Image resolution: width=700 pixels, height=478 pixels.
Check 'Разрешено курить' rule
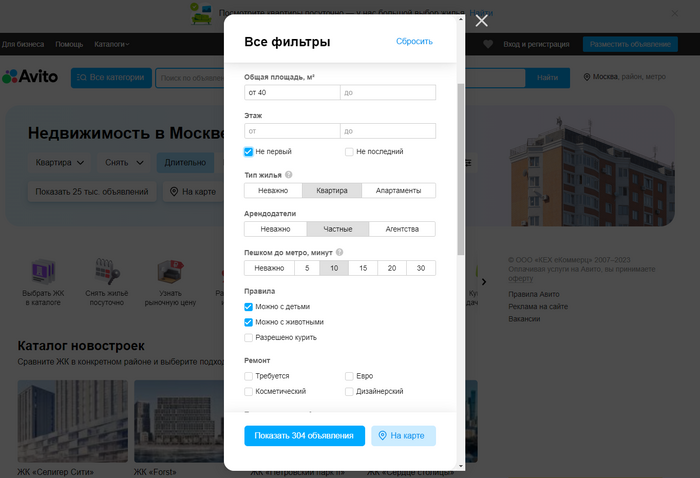coord(248,337)
